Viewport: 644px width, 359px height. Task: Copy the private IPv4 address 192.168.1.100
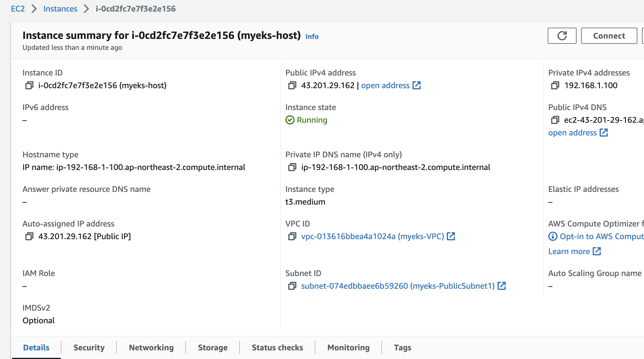coord(555,86)
